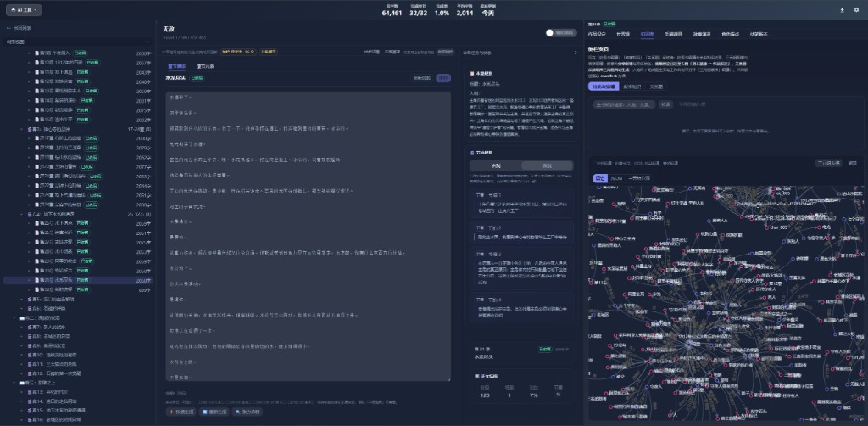
Task: Click the document icon of 第16章
Action: pos(36,120)
